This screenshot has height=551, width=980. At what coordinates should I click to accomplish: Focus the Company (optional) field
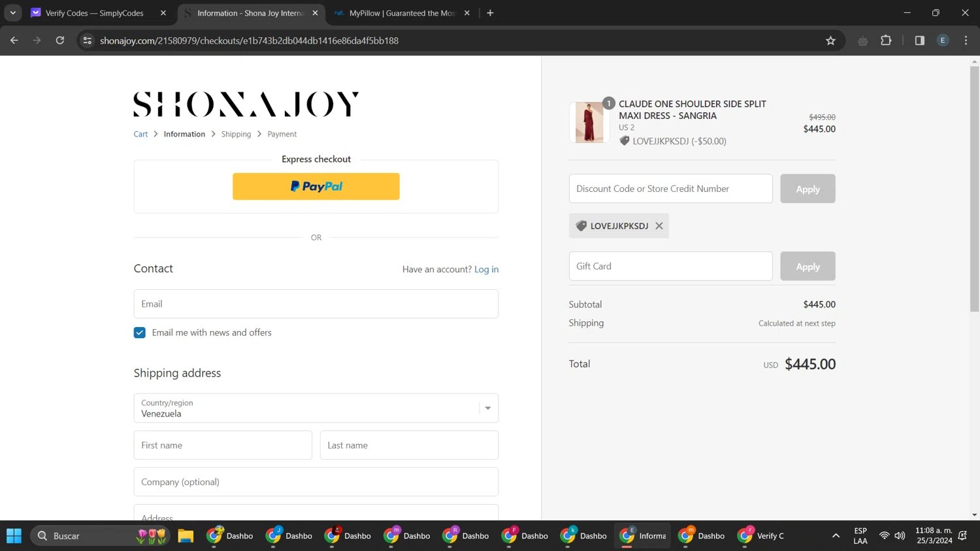point(316,482)
